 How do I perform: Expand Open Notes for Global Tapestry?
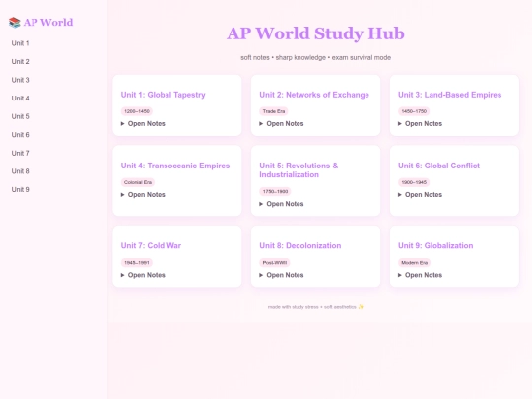click(x=143, y=124)
